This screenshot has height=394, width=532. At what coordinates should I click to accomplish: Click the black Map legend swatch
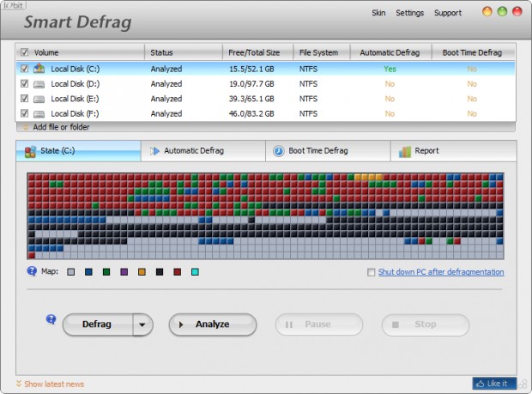pyautogui.click(x=160, y=272)
